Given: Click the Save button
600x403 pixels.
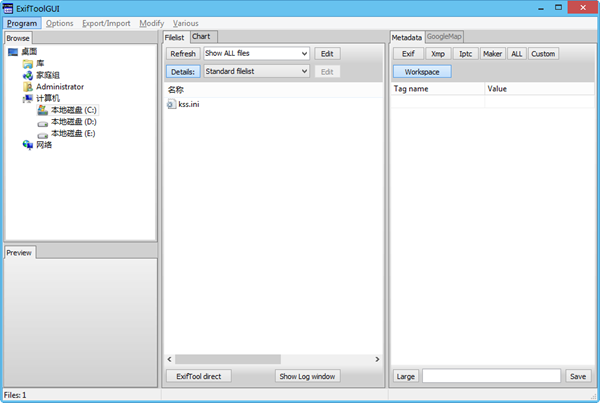Looking at the screenshot, I should (x=578, y=376).
